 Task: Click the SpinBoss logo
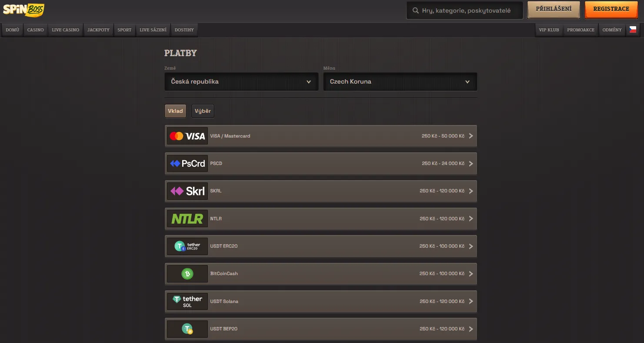pos(23,10)
